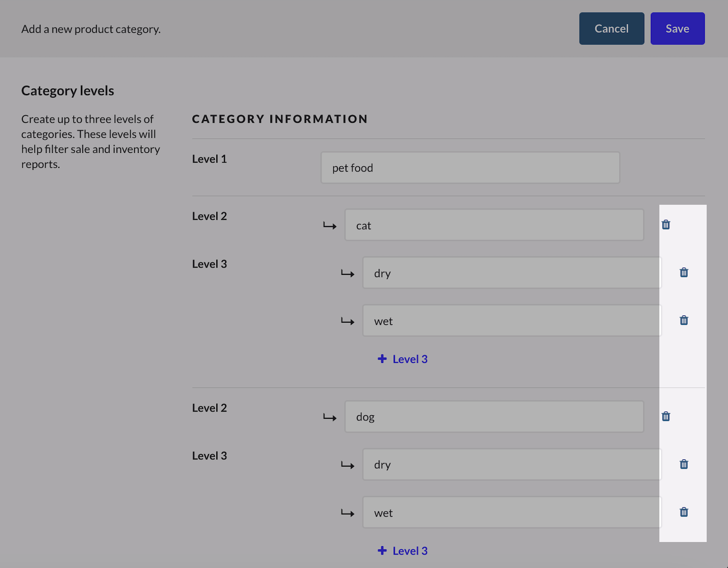
Task: Click the CATEGORY INFORMATION heading
Action: (280, 118)
